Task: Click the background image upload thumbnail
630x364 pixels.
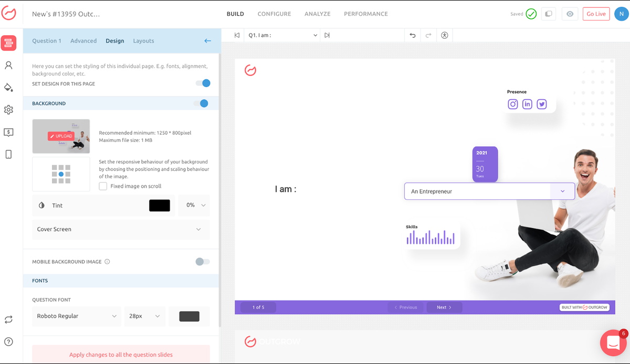Action: tap(61, 136)
